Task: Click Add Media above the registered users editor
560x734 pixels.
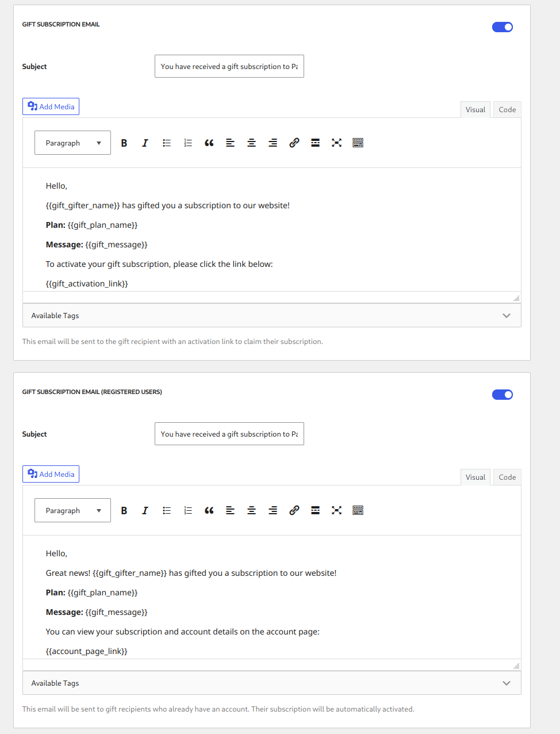Action: [51, 475]
